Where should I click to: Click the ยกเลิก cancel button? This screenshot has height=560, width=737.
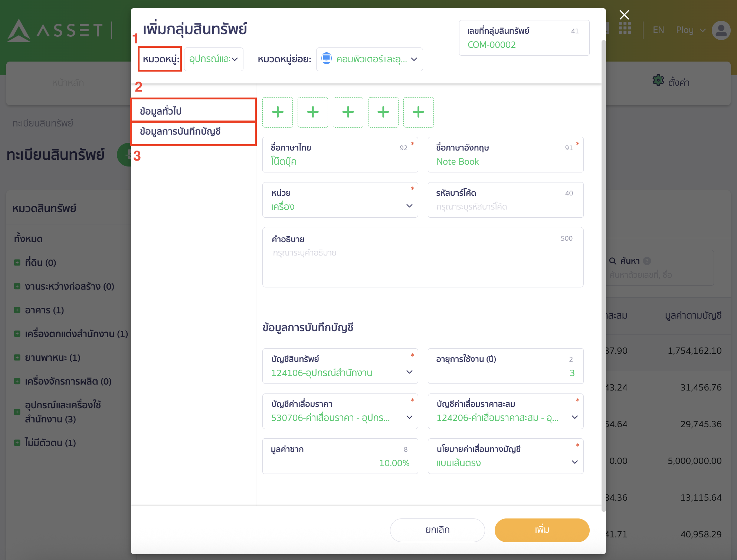pyautogui.click(x=437, y=530)
